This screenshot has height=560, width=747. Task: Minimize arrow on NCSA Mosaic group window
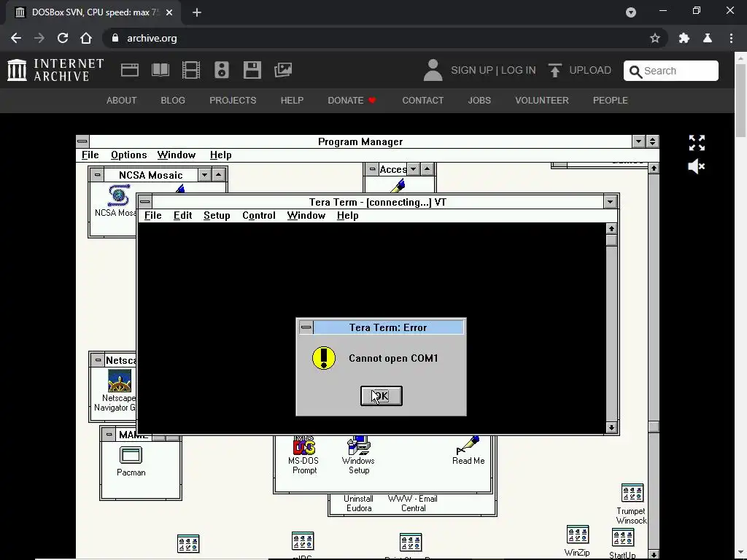204,175
